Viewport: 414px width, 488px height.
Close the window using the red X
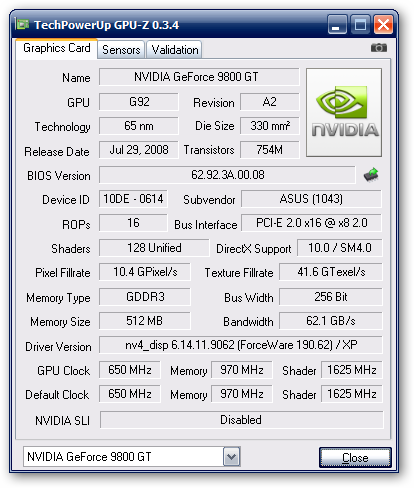pyautogui.click(x=383, y=24)
